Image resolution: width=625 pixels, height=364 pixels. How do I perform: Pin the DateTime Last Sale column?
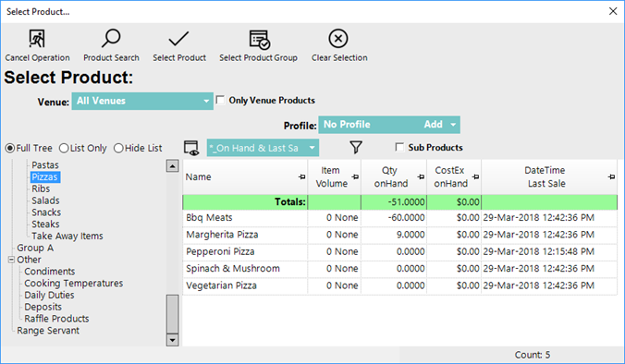pos(612,176)
